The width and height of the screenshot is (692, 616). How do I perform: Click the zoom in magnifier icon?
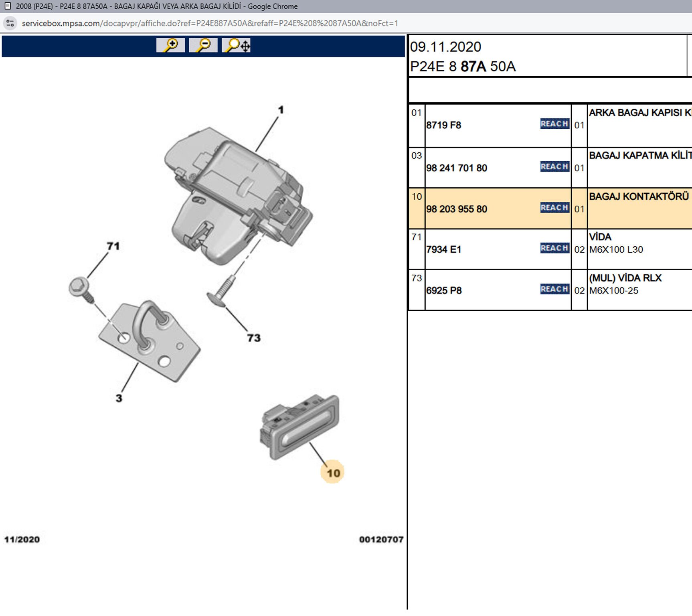click(170, 45)
